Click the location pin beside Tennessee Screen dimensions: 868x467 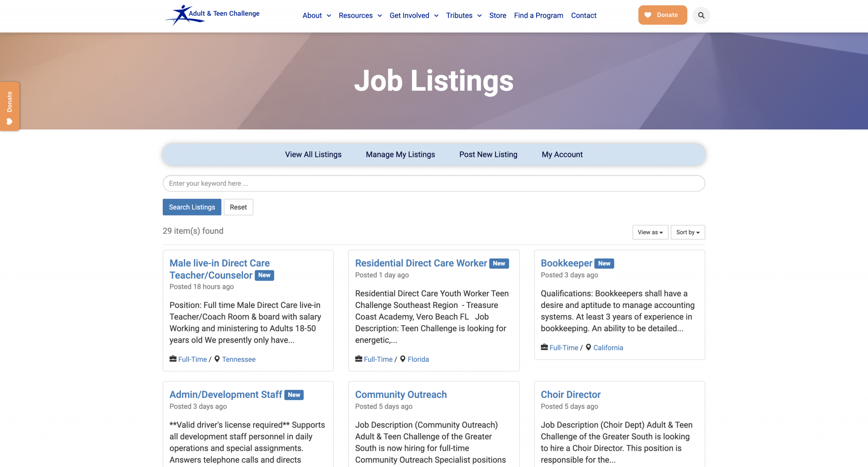pos(217,359)
